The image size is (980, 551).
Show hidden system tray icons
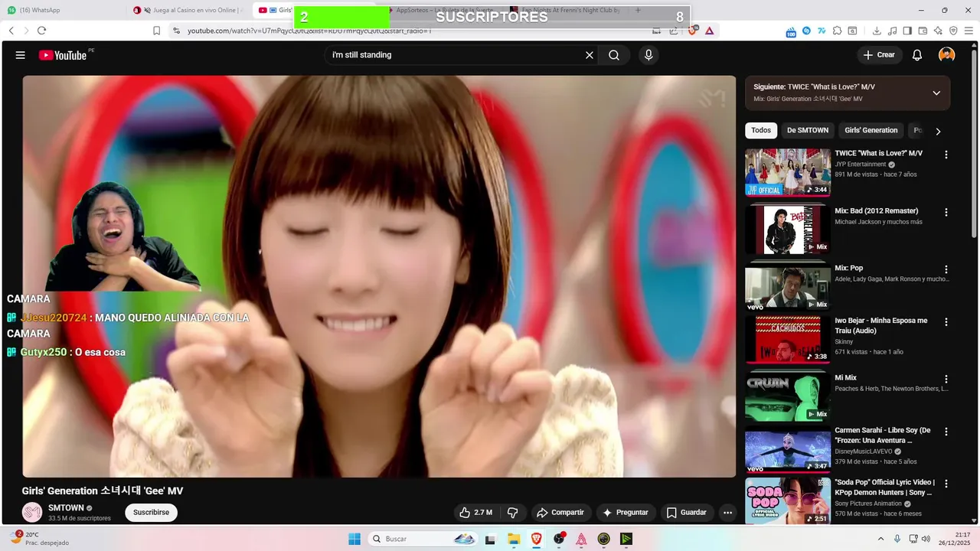click(880, 539)
